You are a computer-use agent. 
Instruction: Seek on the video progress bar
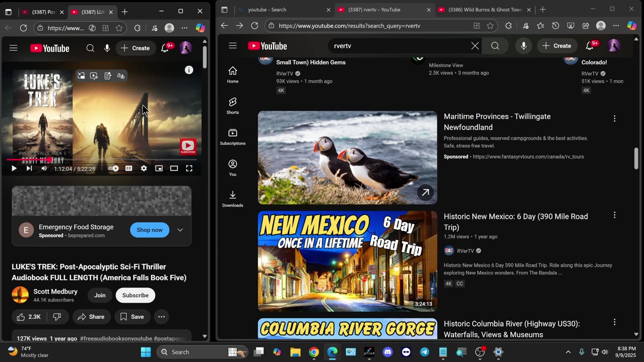101,160
